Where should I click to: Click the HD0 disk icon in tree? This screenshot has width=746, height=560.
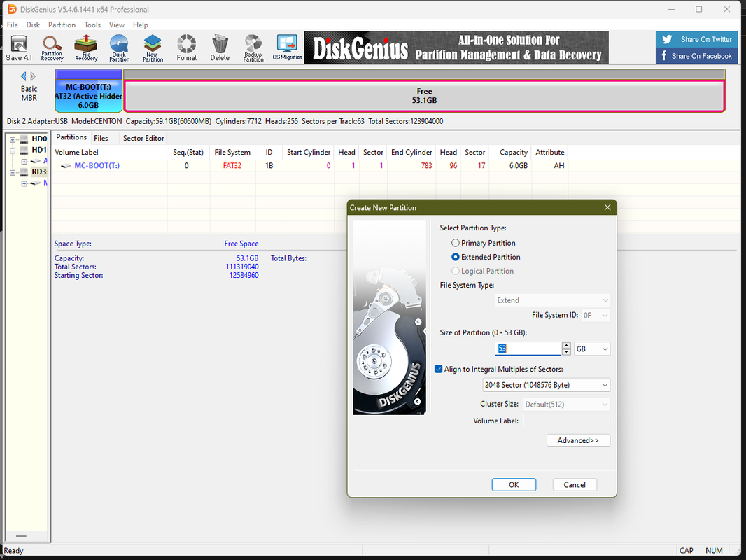[x=24, y=139]
